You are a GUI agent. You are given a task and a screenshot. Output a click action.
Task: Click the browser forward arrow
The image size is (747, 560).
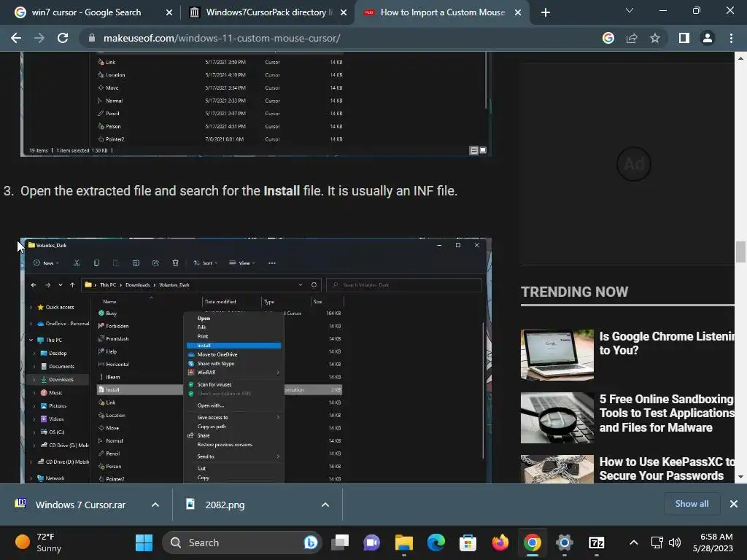pos(39,38)
